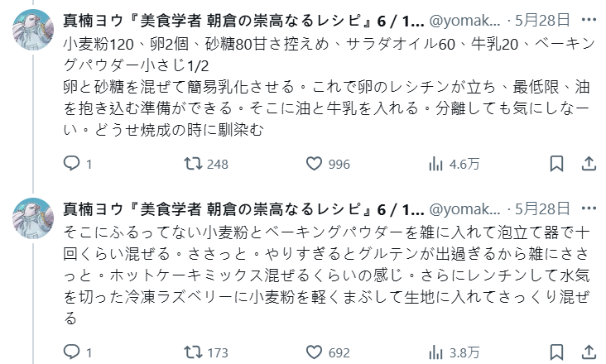View analytics for the 3.8万 views tweet
The image size is (606, 364).
click(x=436, y=352)
